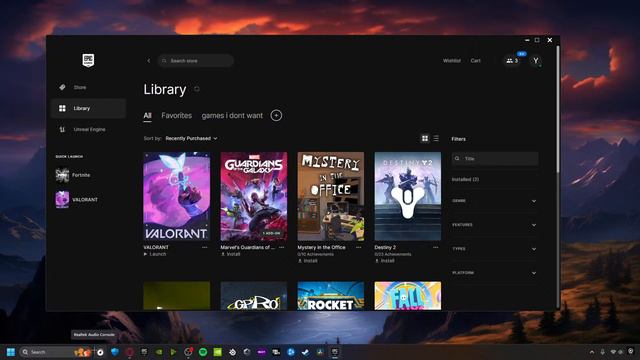Click the Epic Games logo in the sidebar
Viewport: 640px width, 360px height.
[88, 60]
